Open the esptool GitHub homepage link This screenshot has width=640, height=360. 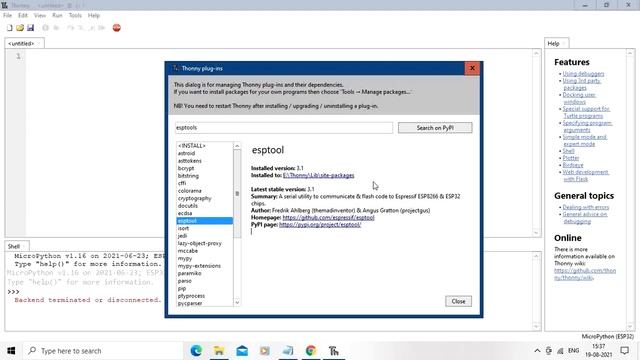[328, 218]
